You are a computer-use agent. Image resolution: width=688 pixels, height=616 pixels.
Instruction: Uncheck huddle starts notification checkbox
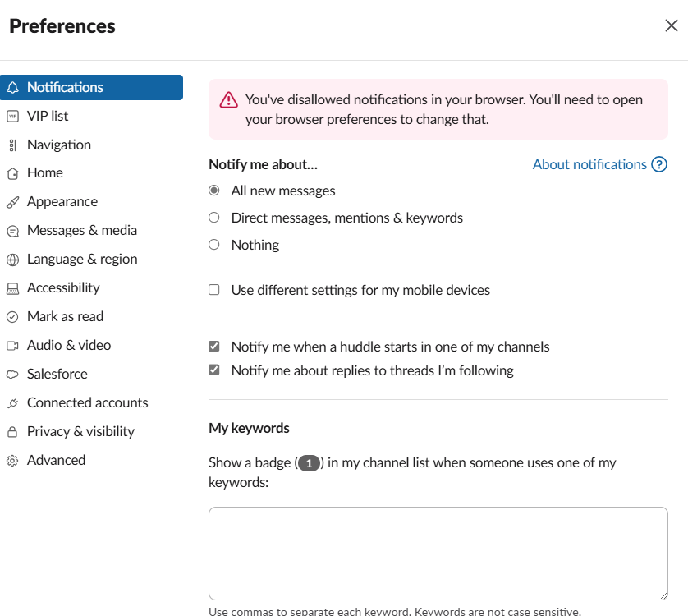coord(213,346)
